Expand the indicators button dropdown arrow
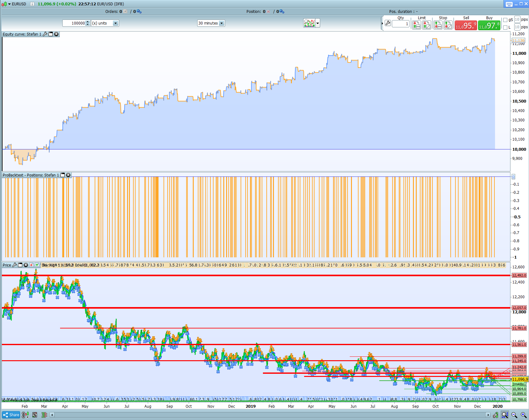Image resolution: width=529 pixels, height=420 pixels. [318, 23]
